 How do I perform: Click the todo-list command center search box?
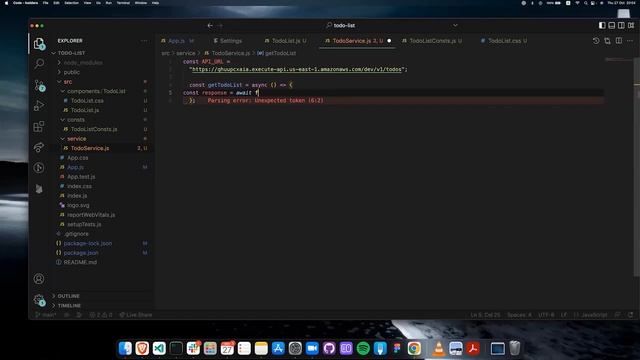click(x=341, y=25)
